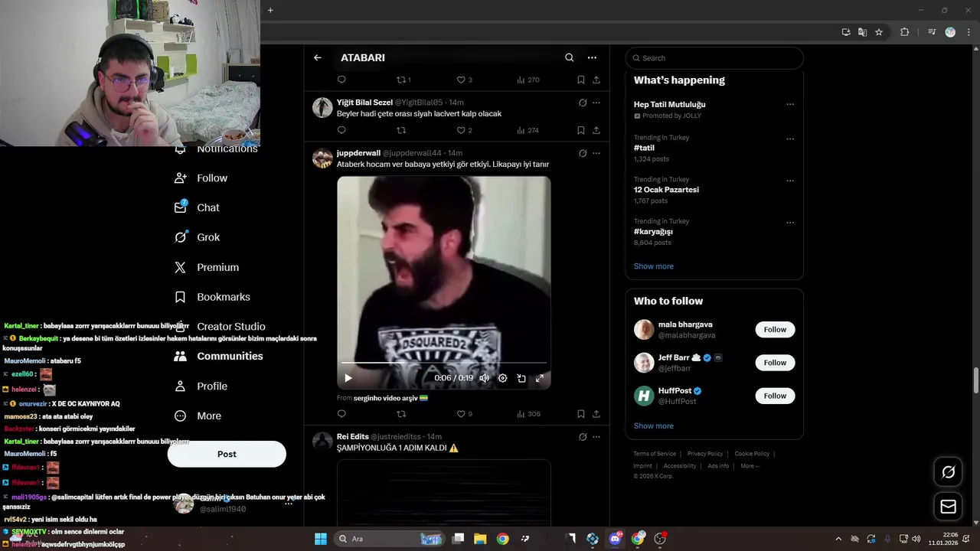View the 306 views analytics on juppderwall's post
This screenshot has width=980, height=551.
click(x=528, y=414)
